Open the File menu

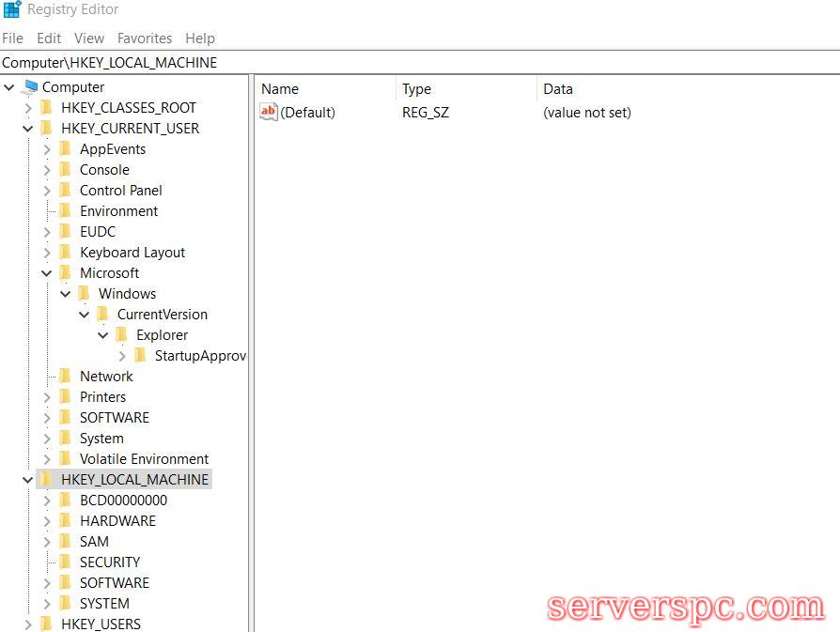pos(12,39)
